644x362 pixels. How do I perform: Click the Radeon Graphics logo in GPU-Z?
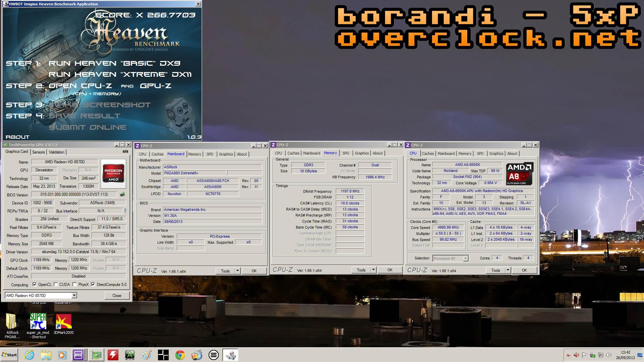(x=113, y=173)
